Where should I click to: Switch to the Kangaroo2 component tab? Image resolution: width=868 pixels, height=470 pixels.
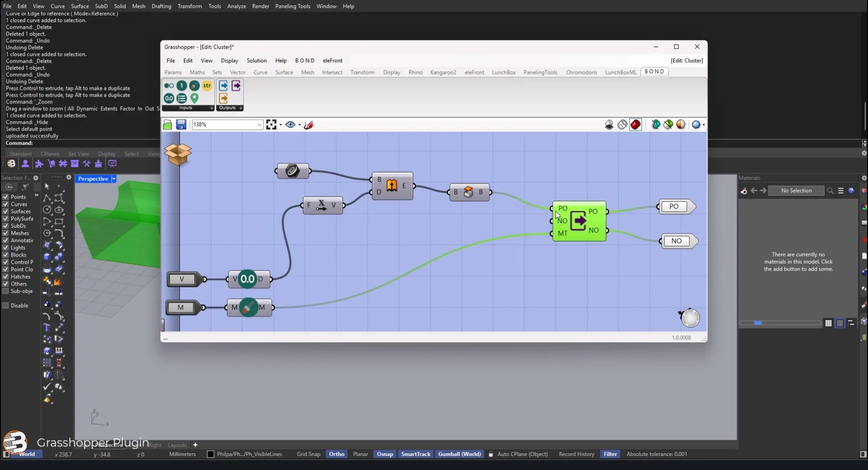[443, 72]
